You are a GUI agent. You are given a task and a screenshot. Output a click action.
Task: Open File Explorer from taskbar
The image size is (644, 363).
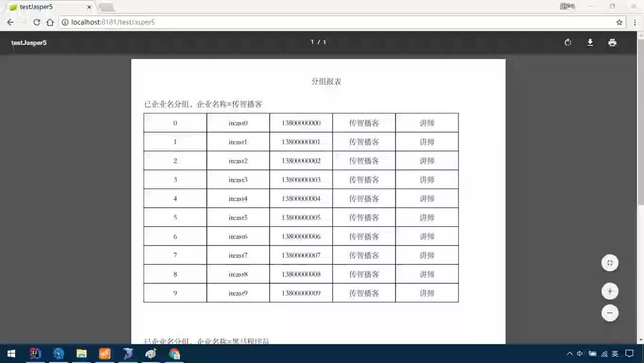(81, 354)
